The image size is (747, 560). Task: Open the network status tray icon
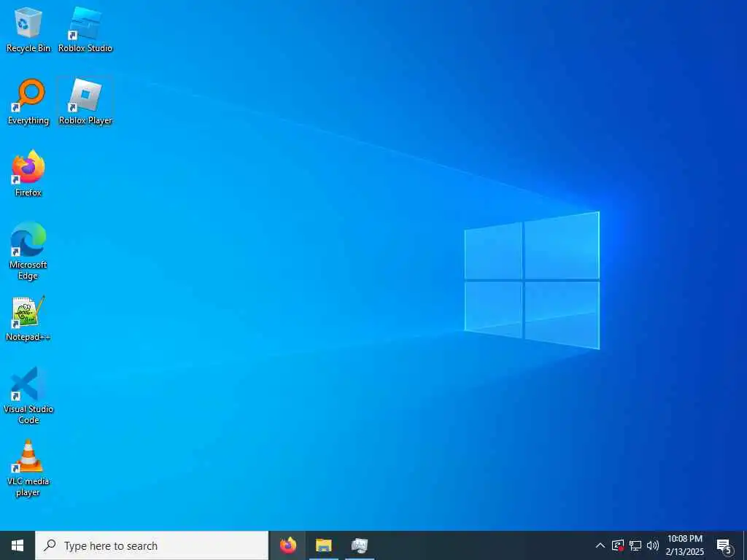pos(635,545)
